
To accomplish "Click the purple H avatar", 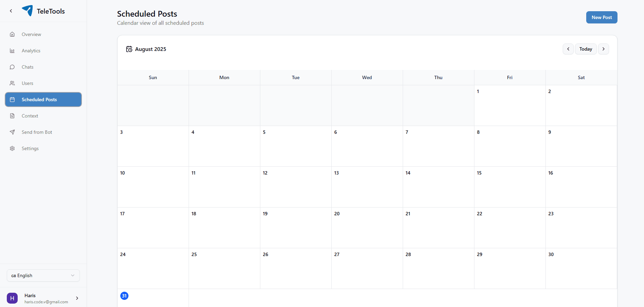I will click(12, 298).
